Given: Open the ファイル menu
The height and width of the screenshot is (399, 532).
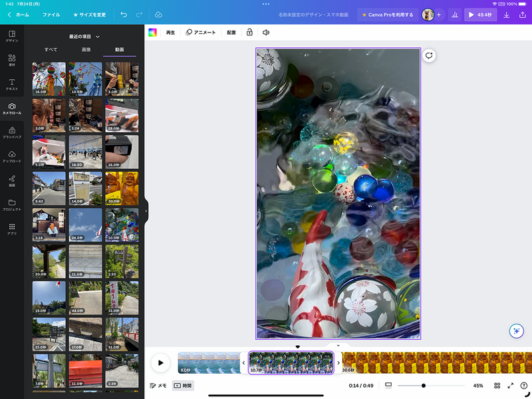Looking at the screenshot, I should tap(51, 14).
